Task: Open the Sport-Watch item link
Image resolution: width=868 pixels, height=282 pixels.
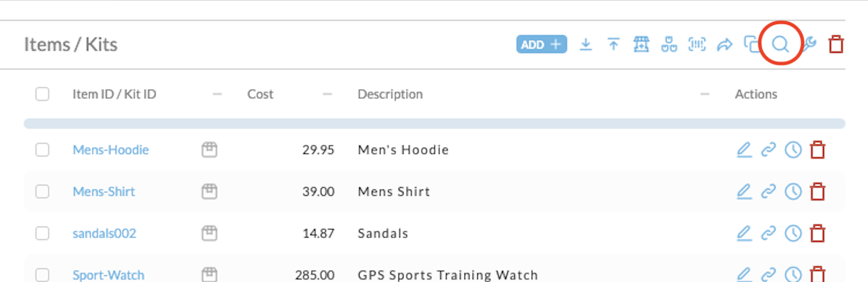Action: [108, 275]
